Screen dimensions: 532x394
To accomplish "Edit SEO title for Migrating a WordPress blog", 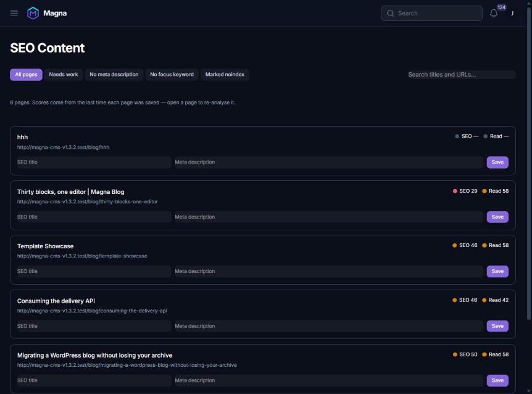I will pyautogui.click(x=94, y=380).
